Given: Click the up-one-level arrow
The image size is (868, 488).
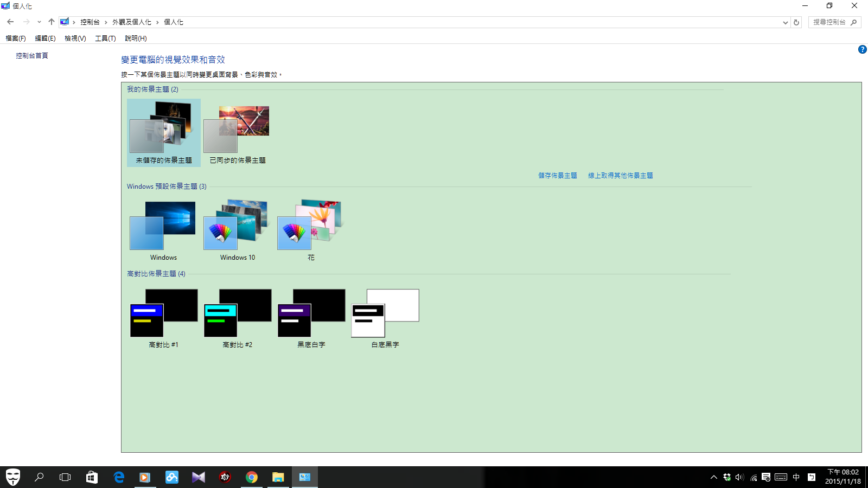Looking at the screenshot, I should tap(51, 22).
